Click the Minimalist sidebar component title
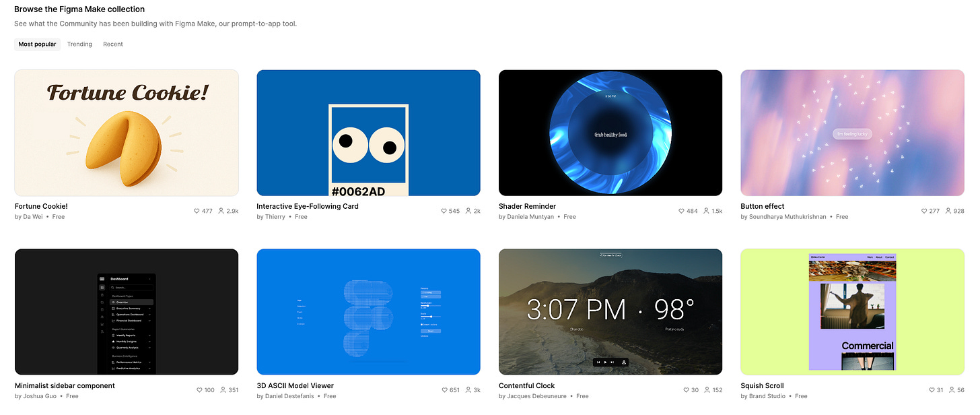The width and height of the screenshot is (980, 415). (x=65, y=385)
